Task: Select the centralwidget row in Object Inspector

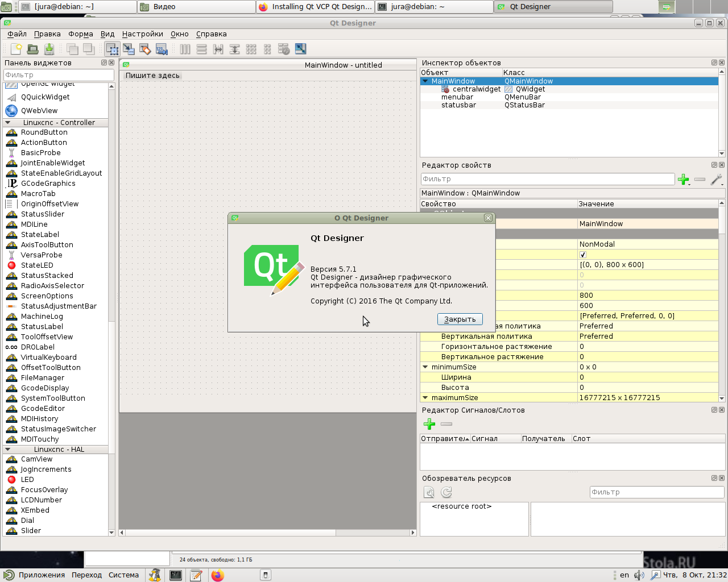Action: (569, 89)
